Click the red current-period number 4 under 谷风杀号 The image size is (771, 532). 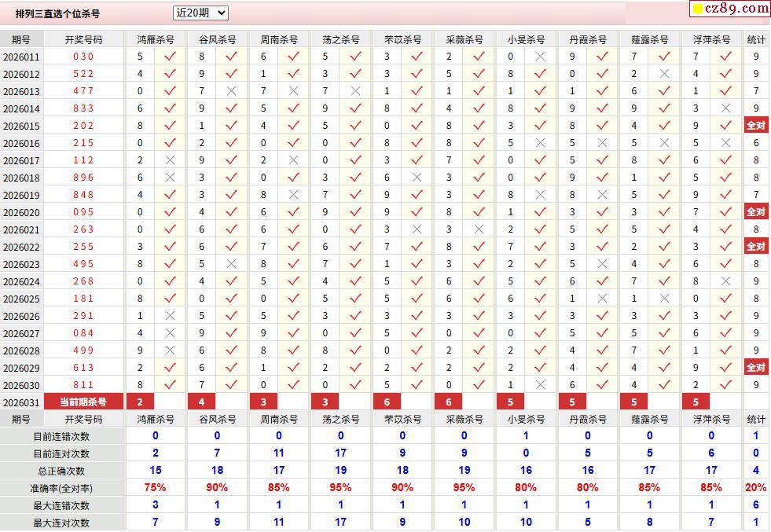(202, 402)
